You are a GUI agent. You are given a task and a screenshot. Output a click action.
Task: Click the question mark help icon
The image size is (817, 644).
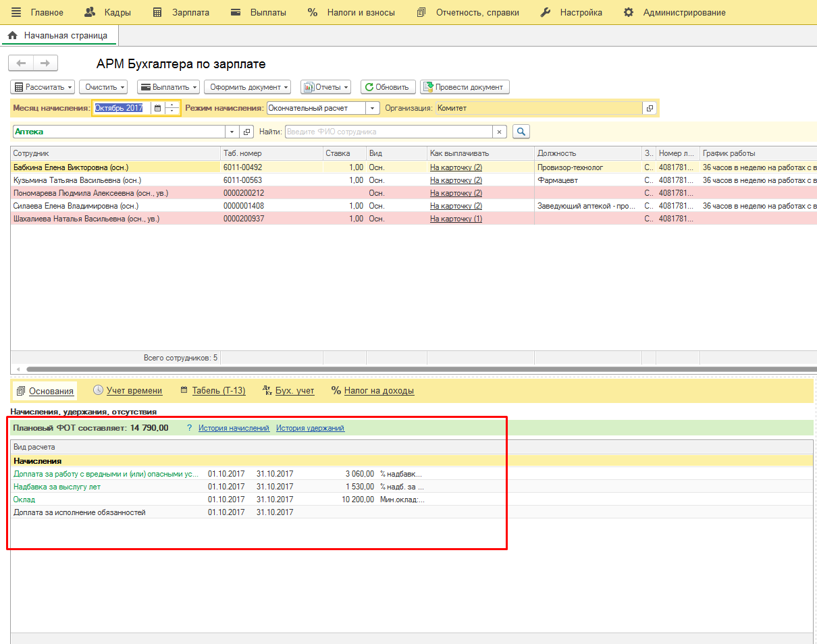[190, 428]
